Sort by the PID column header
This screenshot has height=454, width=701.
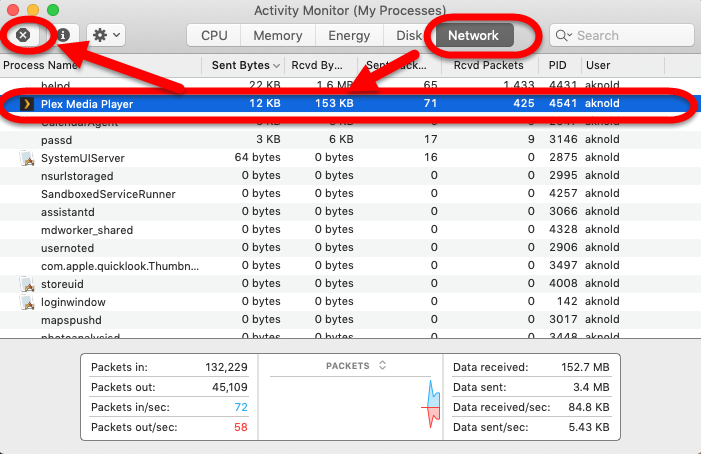click(x=557, y=65)
